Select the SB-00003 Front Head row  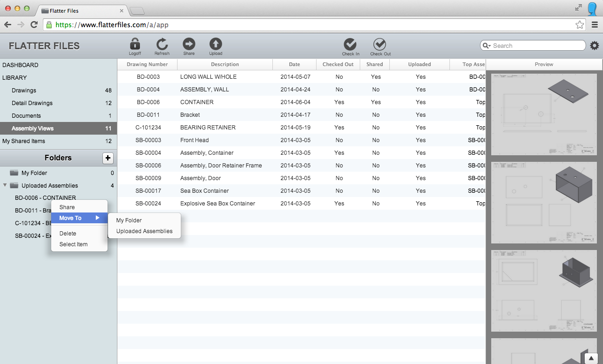(301, 140)
